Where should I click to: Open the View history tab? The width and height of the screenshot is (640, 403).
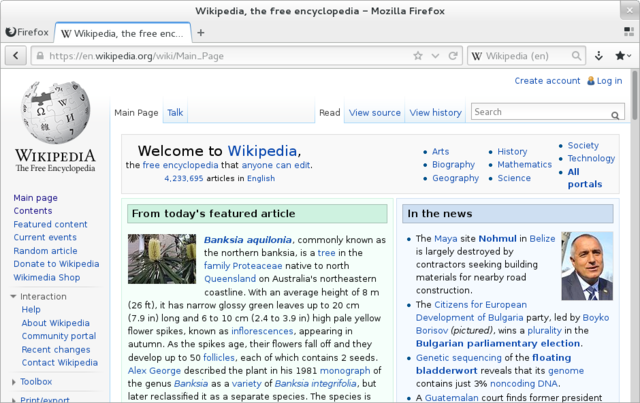click(x=435, y=113)
